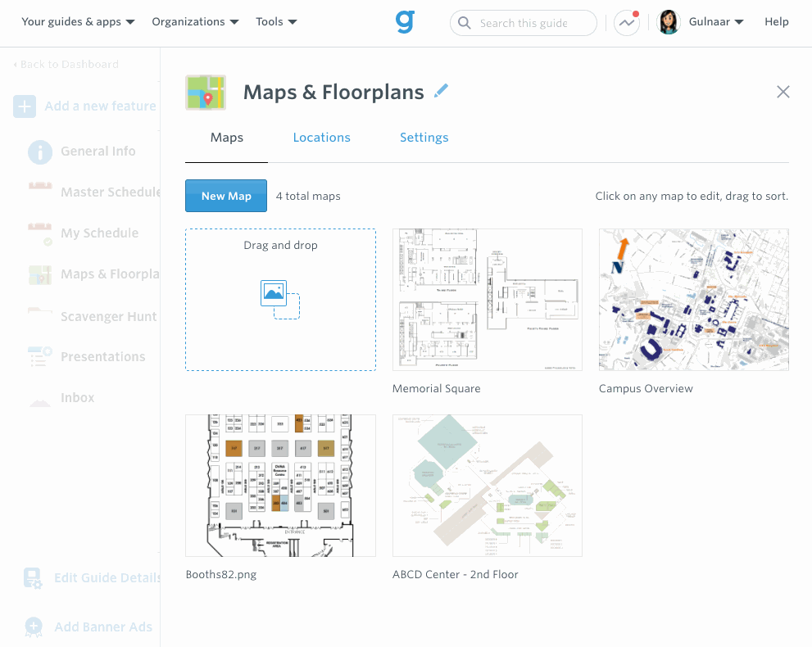
Task: Open My Schedule in sidebar
Action: pos(100,233)
